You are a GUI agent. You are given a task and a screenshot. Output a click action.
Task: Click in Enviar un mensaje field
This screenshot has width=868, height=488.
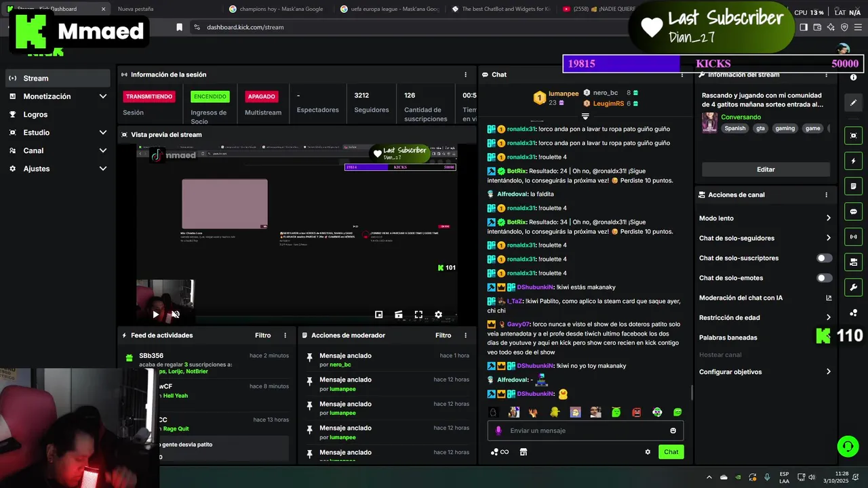click(585, 430)
